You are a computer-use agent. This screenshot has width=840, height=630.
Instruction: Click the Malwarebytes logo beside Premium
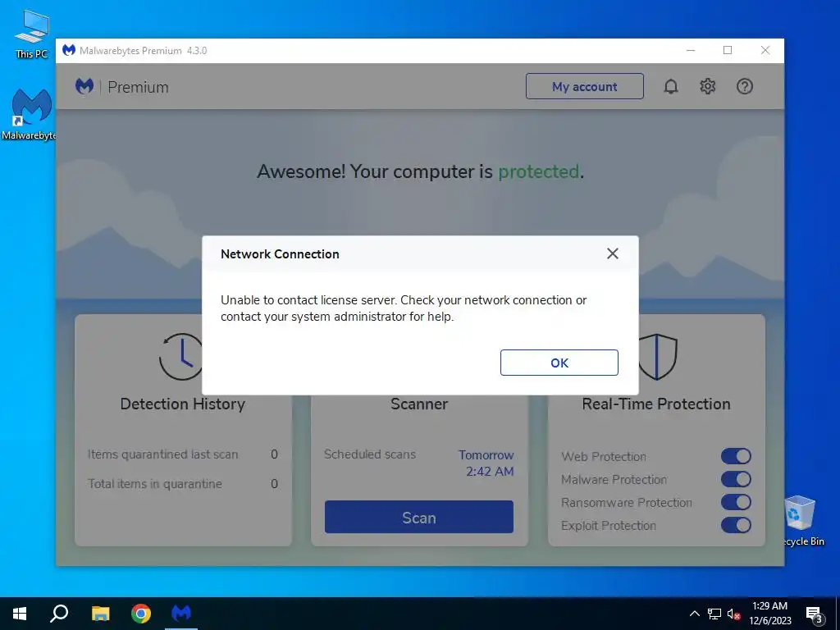coord(84,86)
